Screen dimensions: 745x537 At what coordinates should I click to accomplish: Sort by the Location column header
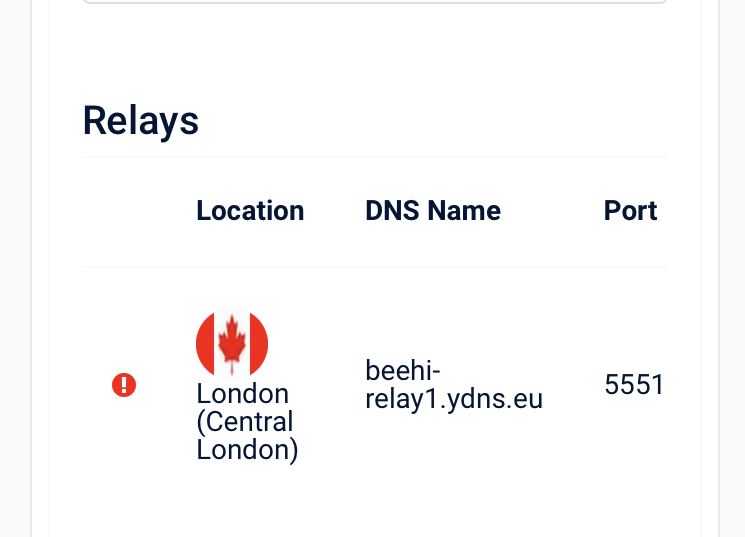pyautogui.click(x=250, y=211)
